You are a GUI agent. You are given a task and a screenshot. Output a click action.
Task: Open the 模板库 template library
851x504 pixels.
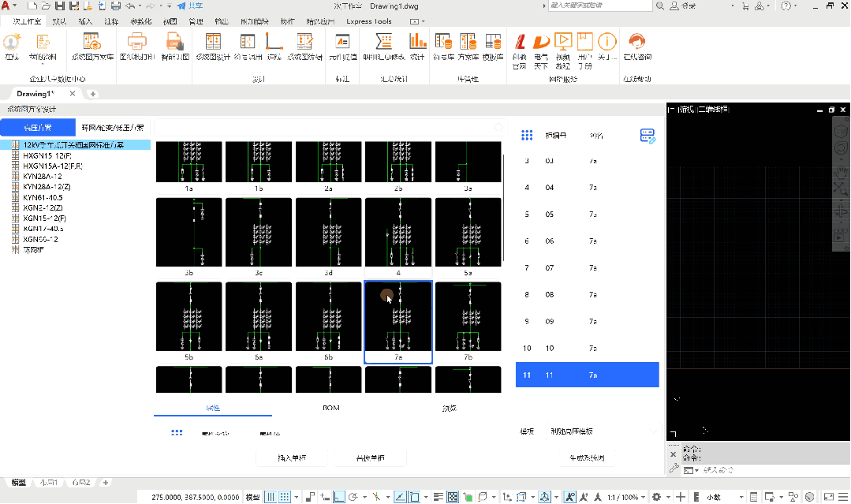(493, 46)
